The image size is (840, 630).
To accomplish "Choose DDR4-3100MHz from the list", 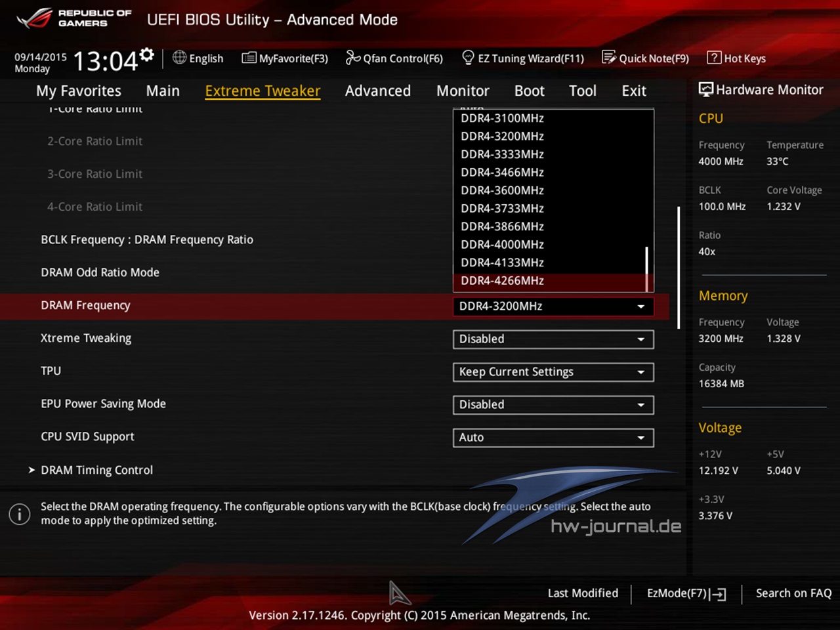I will coord(502,118).
